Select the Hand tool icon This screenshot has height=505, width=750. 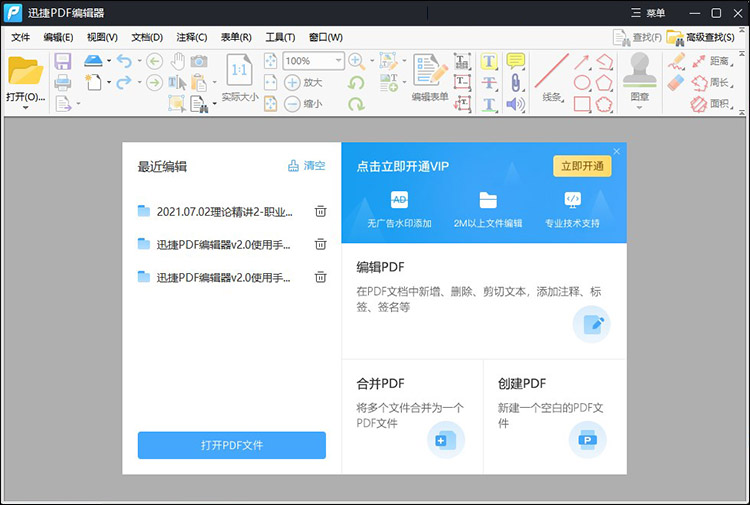(x=178, y=61)
